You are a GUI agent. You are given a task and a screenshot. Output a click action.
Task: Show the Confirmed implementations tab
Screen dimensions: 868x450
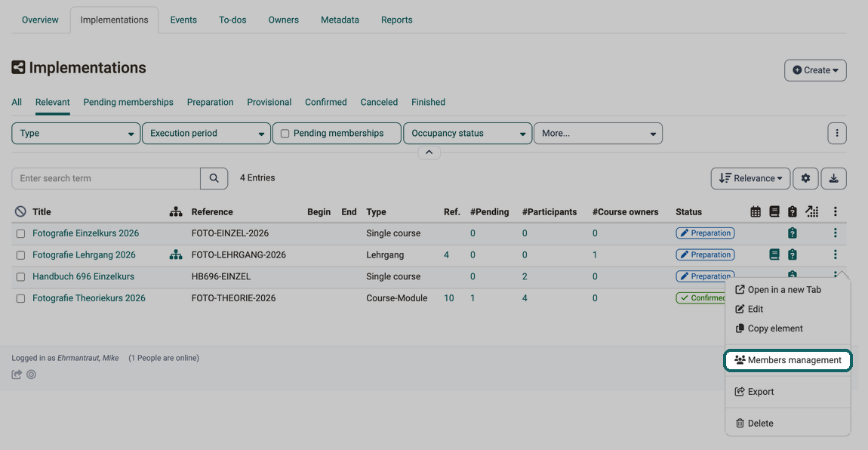point(326,103)
